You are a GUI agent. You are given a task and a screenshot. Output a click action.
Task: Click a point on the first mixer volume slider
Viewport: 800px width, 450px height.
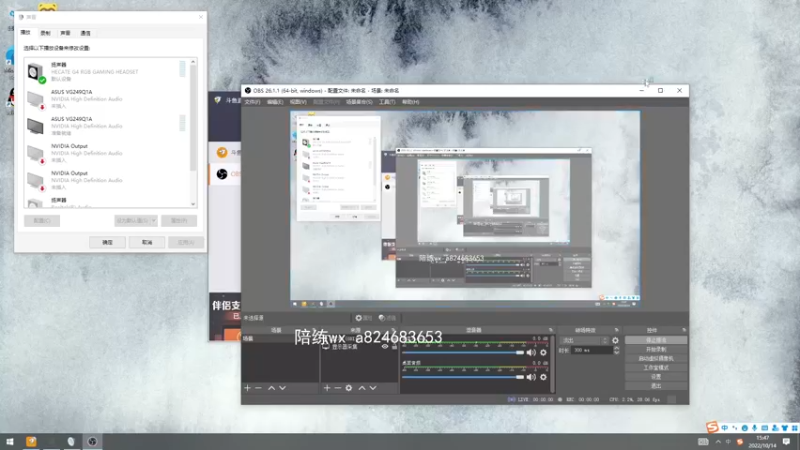tap(462, 353)
